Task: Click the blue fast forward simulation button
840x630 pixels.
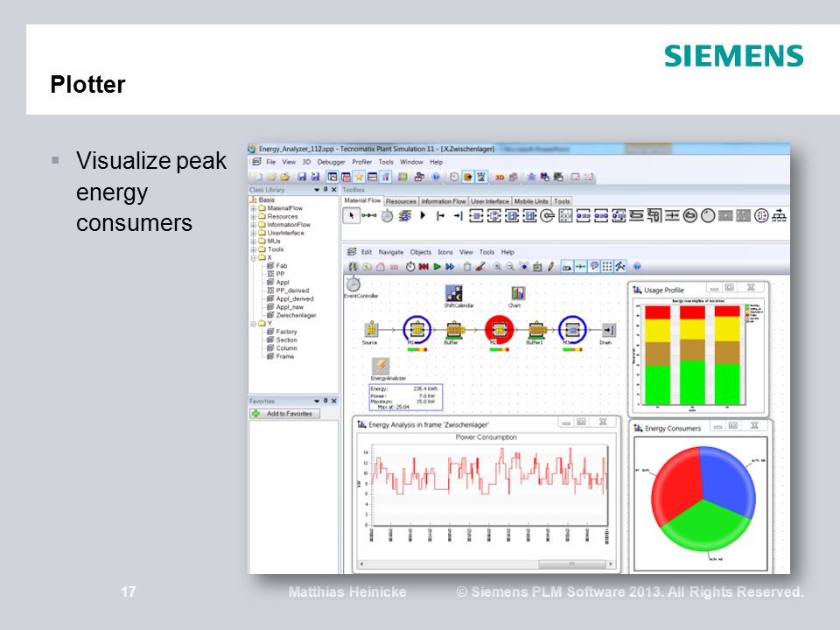Action: tap(450, 266)
